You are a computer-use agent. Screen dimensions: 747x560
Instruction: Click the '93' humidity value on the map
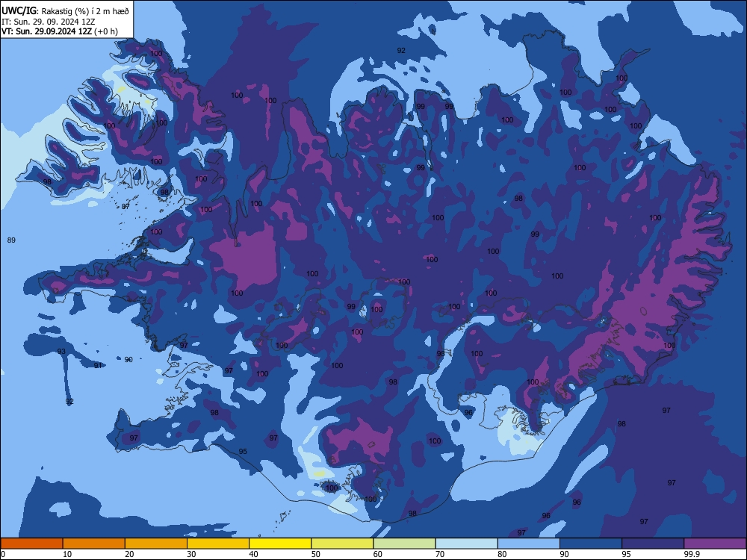click(61, 352)
